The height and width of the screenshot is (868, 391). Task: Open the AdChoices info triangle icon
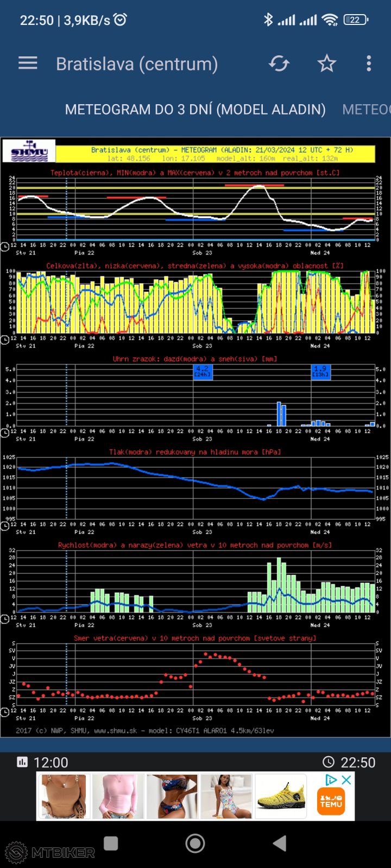pos(331,780)
